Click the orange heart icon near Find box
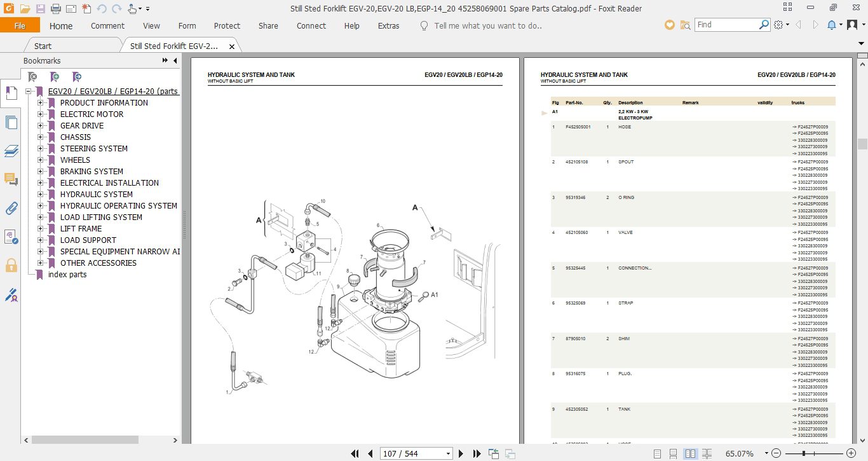868x461 pixels. coord(669,25)
